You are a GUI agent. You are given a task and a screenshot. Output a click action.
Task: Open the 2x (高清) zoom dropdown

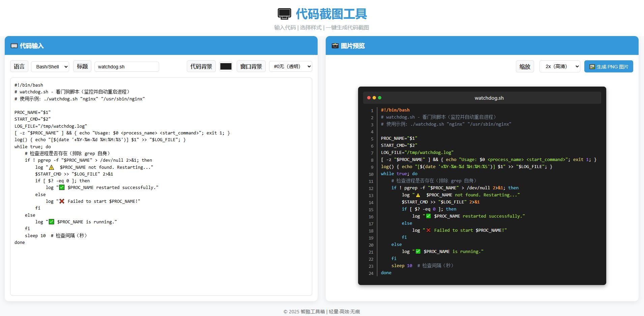560,66
